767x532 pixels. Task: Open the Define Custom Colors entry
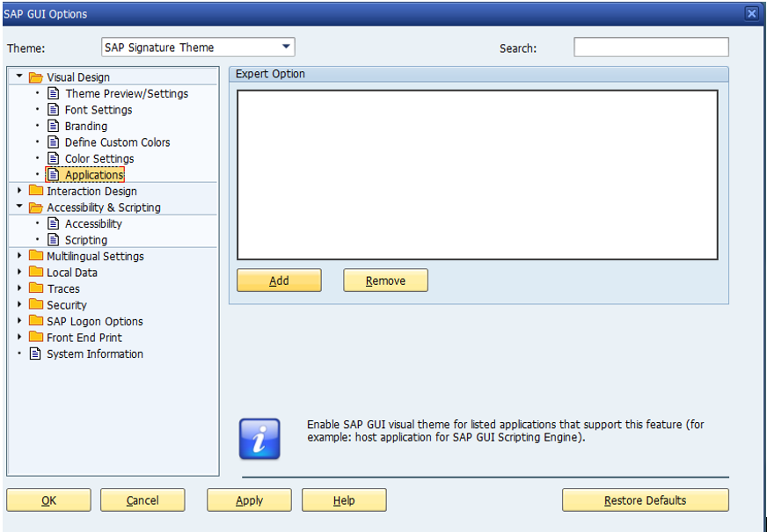point(117,142)
